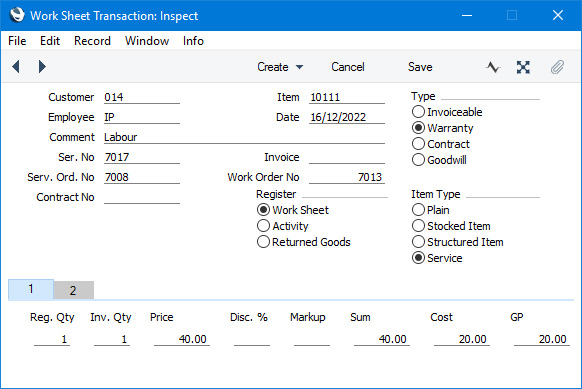Open the Window menu
The width and height of the screenshot is (582, 389).
click(147, 41)
